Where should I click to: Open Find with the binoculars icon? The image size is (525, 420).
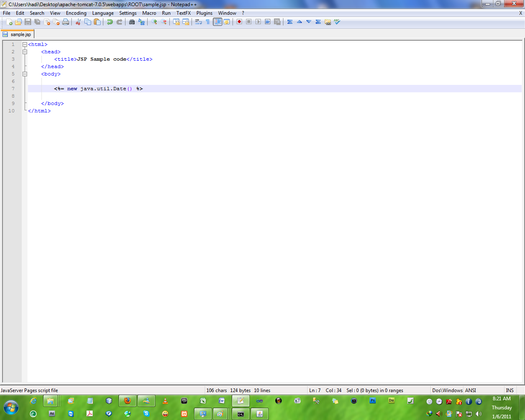pos(132,22)
